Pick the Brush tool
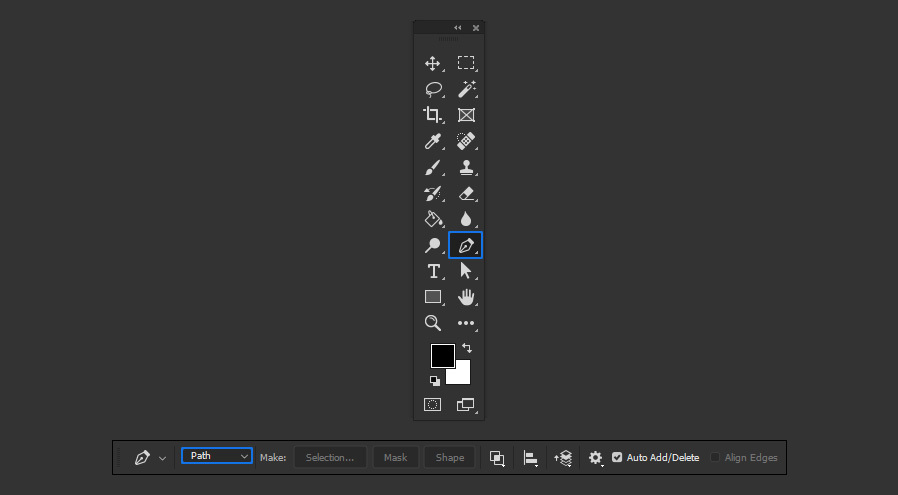 coord(432,167)
